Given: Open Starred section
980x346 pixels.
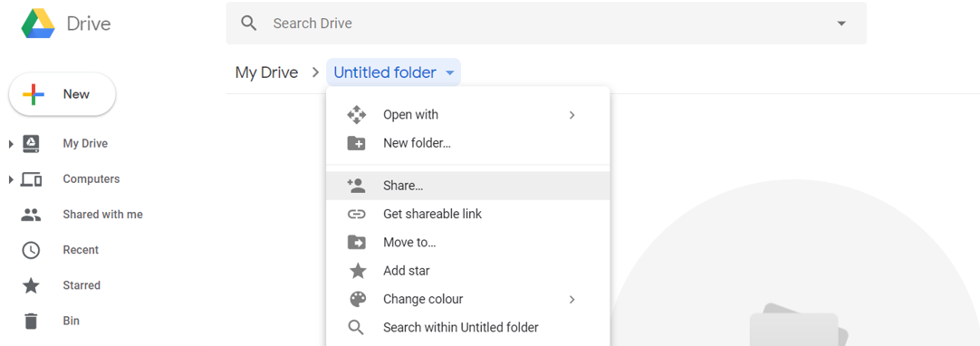Looking at the screenshot, I should [82, 285].
